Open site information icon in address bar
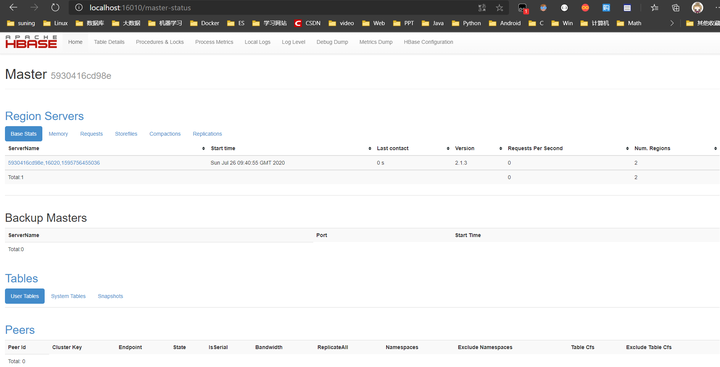The height and width of the screenshot is (367, 720). 79,7
